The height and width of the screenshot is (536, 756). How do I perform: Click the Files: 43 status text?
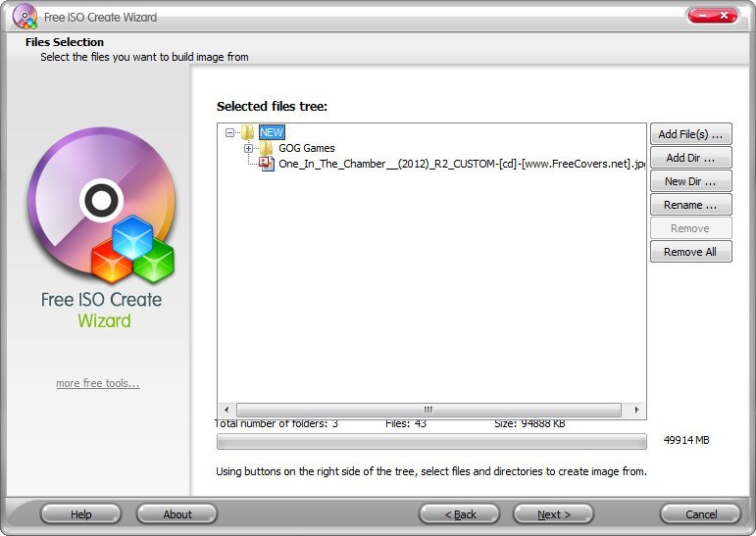click(406, 423)
